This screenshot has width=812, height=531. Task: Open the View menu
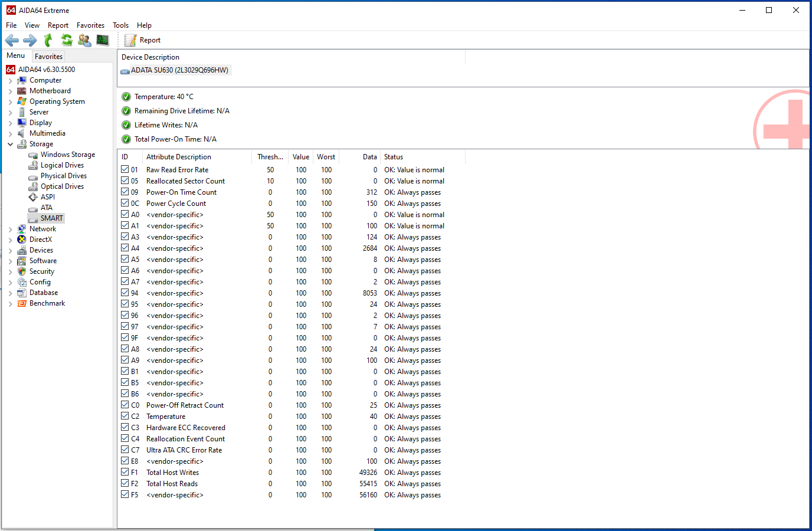click(x=32, y=25)
